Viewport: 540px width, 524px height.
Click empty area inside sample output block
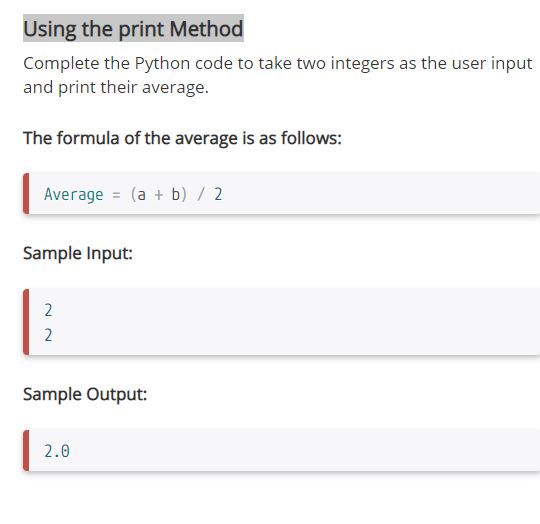click(293, 450)
